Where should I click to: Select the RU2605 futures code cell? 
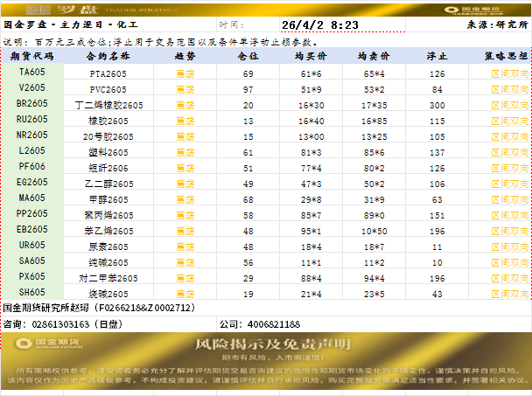(x=31, y=119)
